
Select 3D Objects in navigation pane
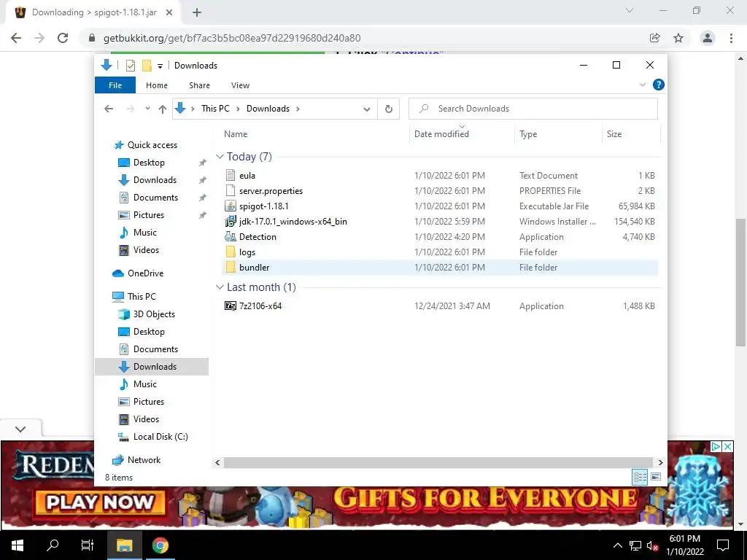pyautogui.click(x=154, y=314)
